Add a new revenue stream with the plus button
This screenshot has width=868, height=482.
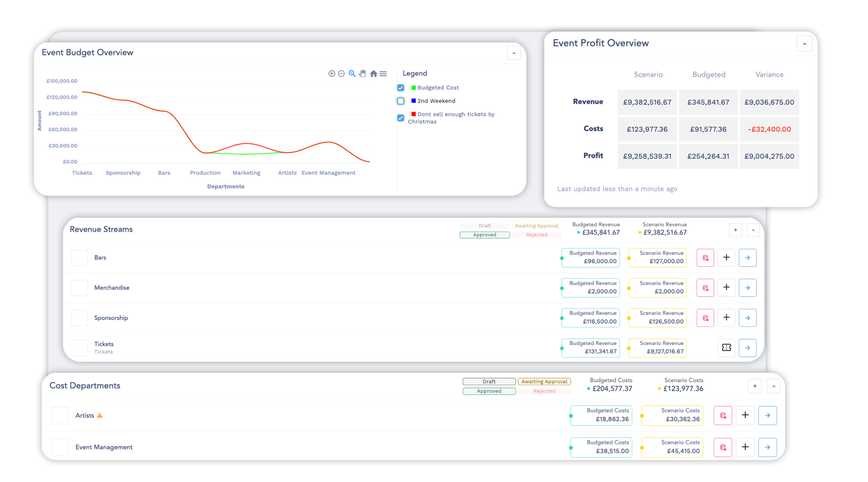click(735, 230)
